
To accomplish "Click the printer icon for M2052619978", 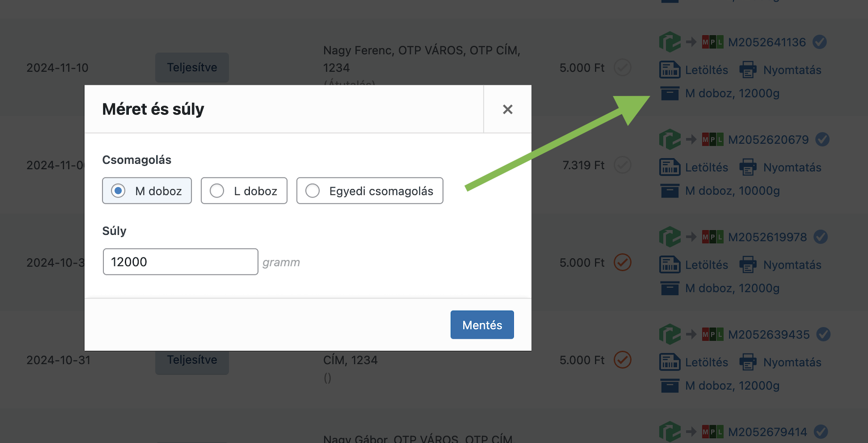I will 747,265.
